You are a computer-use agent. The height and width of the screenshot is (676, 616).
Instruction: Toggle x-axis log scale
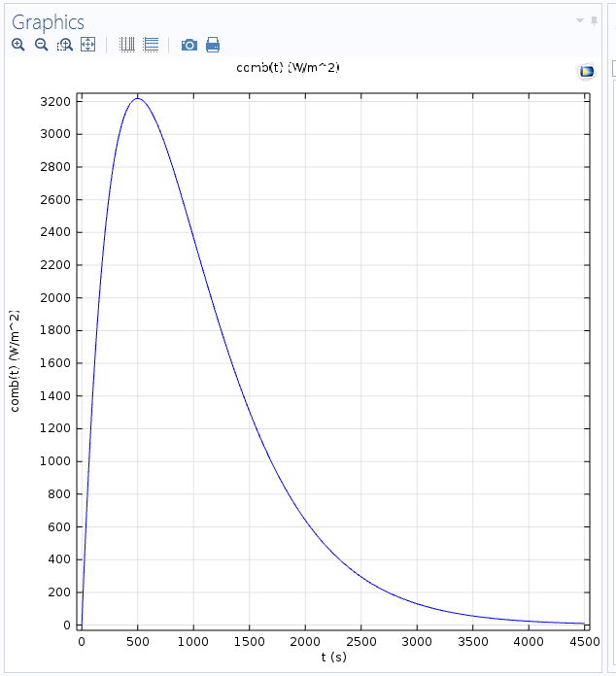click(x=127, y=45)
